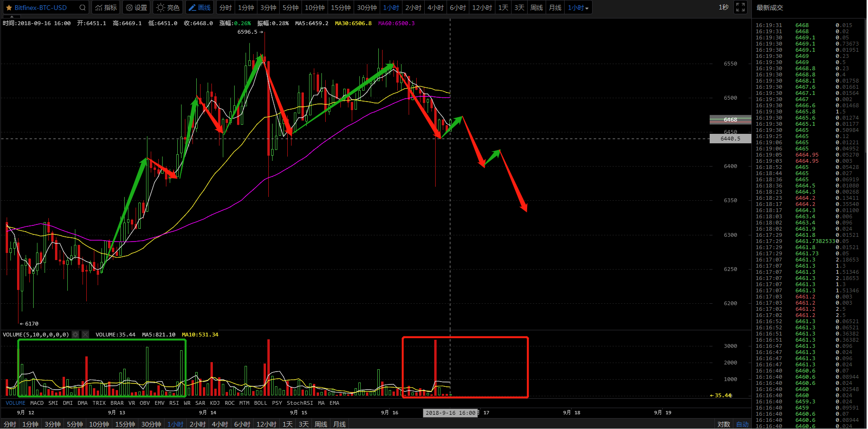Viewport: 868px width, 429px height.
Task: Open the 指标 indicators menu
Action: [x=106, y=8]
